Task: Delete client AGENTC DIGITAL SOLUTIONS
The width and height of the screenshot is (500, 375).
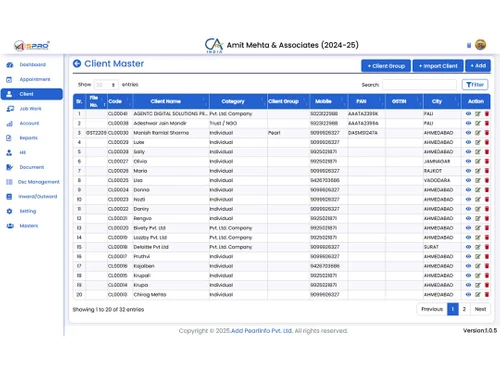Action: point(487,114)
